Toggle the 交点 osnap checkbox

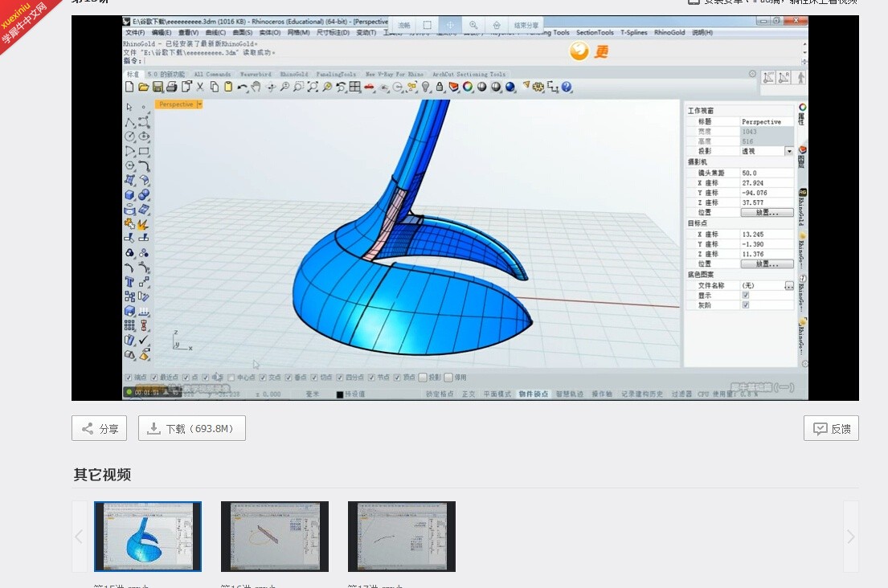[x=263, y=378]
